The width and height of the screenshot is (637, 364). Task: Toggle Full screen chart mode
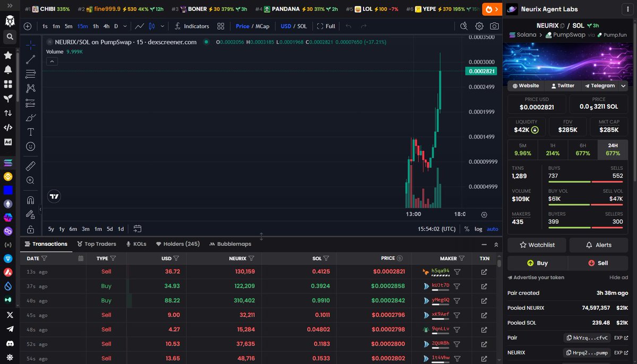[326, 26]
